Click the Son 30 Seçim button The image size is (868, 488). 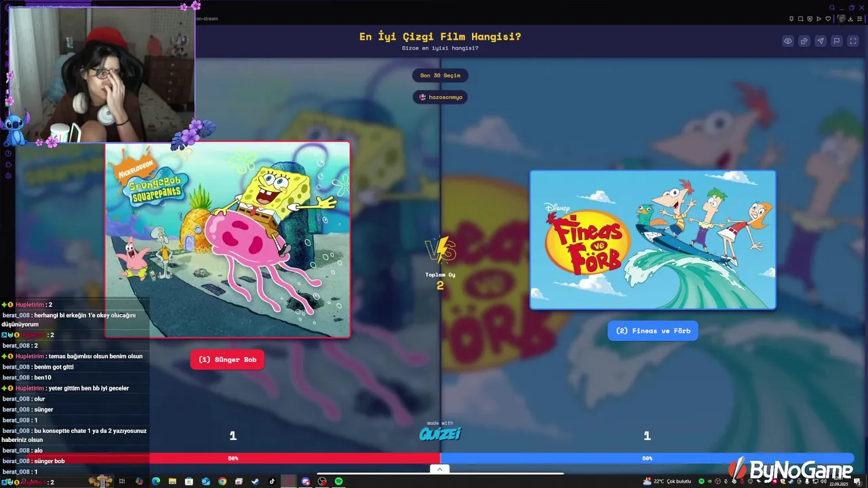[x=440, y=75]
